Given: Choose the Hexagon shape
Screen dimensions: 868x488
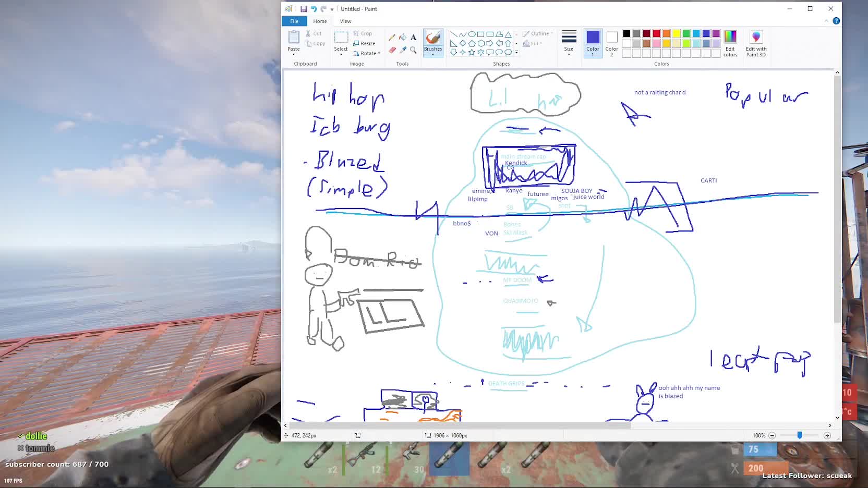Looking at the screenshot, I should 481,43.
